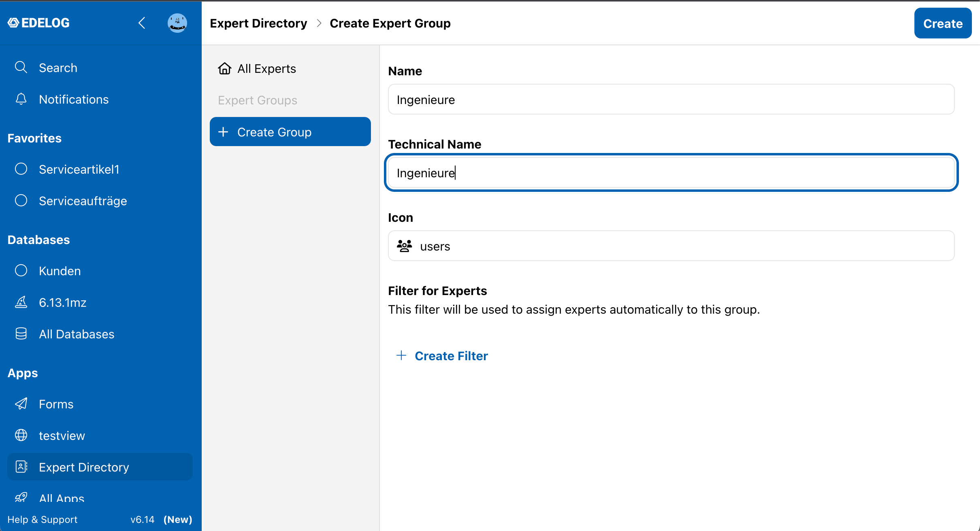This screenshot has width=980, height=531.
Task: Click the Create Expert Group breadcrumb title
Action: point(390,23)
